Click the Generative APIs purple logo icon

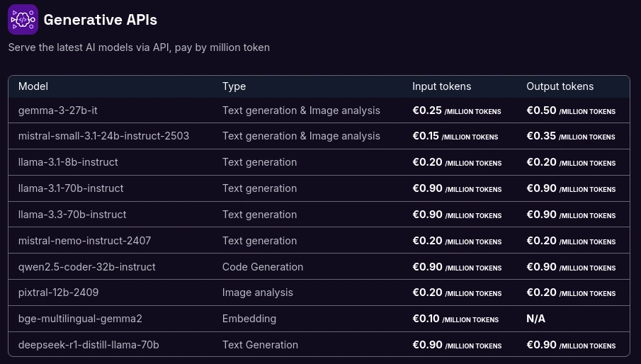coord(23,20)
